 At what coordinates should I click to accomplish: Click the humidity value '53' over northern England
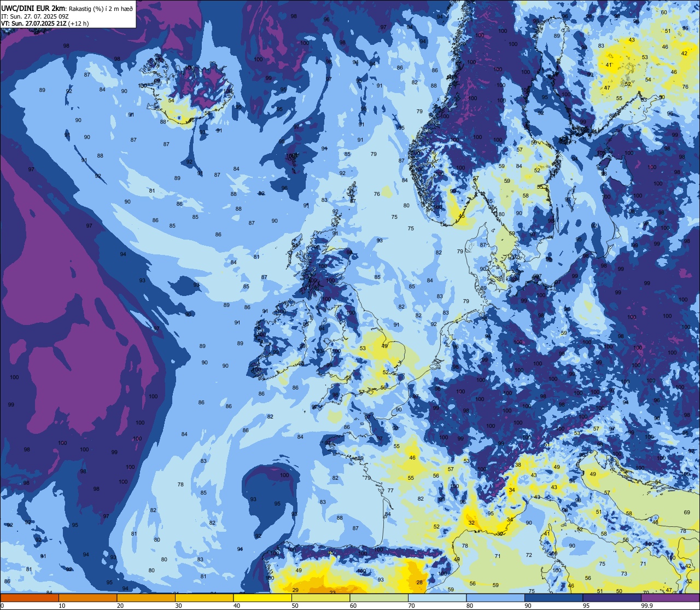[x=363, y=348]
